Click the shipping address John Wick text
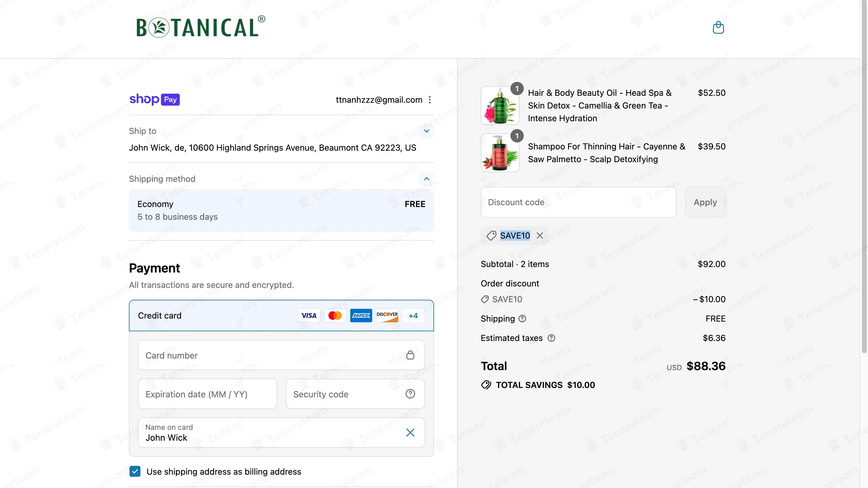 click(272, 148)
